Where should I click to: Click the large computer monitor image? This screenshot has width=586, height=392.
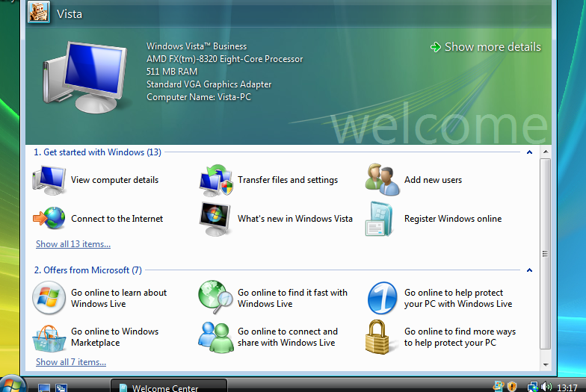coord(85,78)
